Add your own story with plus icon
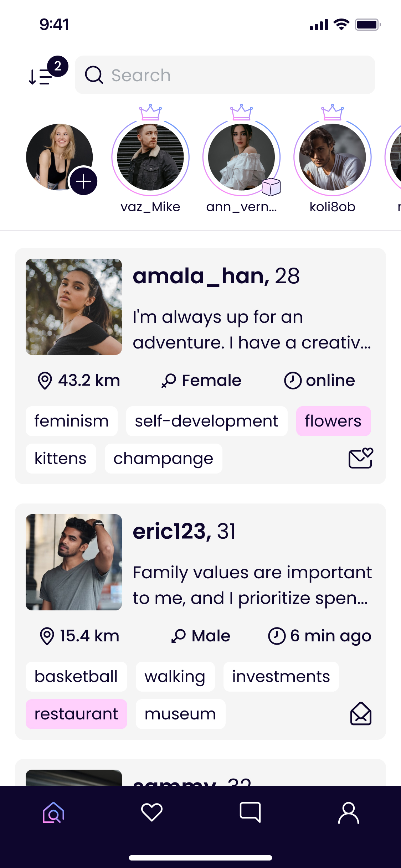The image size is (401, 868). [x=83, y=181]
